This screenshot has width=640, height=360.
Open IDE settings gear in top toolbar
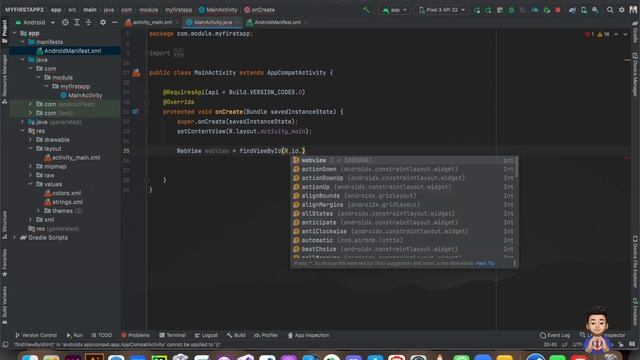click(x=622, y=10)
